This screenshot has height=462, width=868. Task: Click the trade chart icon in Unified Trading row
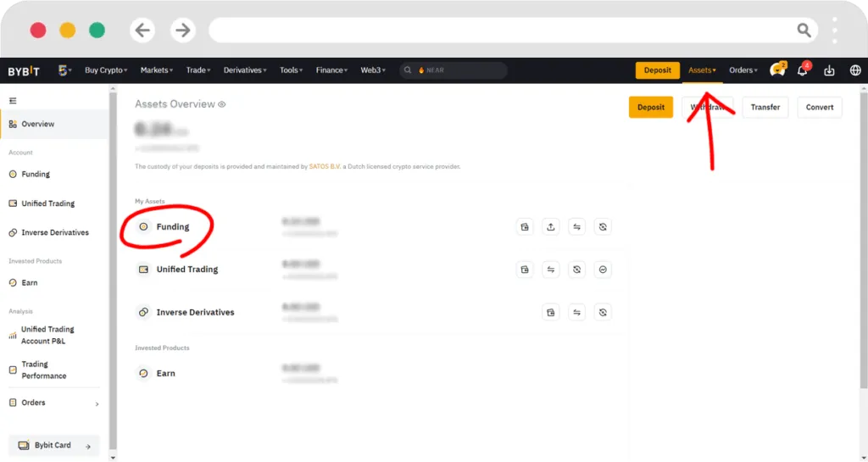pyautogui.click(x=603, y=270)
